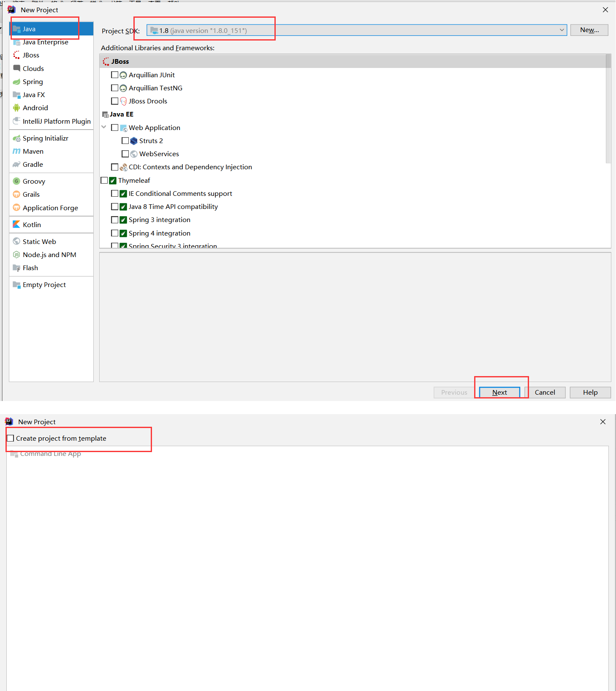Select the Flash project icon
616x691 pixels.
coord(16,268)
